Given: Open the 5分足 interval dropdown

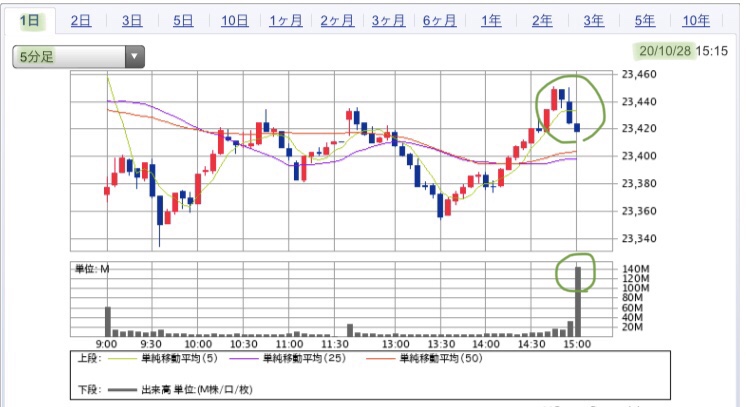Looking at the screenshot, I should point(78,57).
